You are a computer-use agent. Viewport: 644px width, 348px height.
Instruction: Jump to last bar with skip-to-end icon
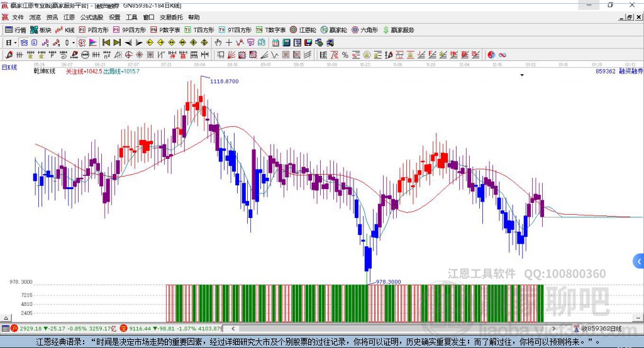click(117, 42)
